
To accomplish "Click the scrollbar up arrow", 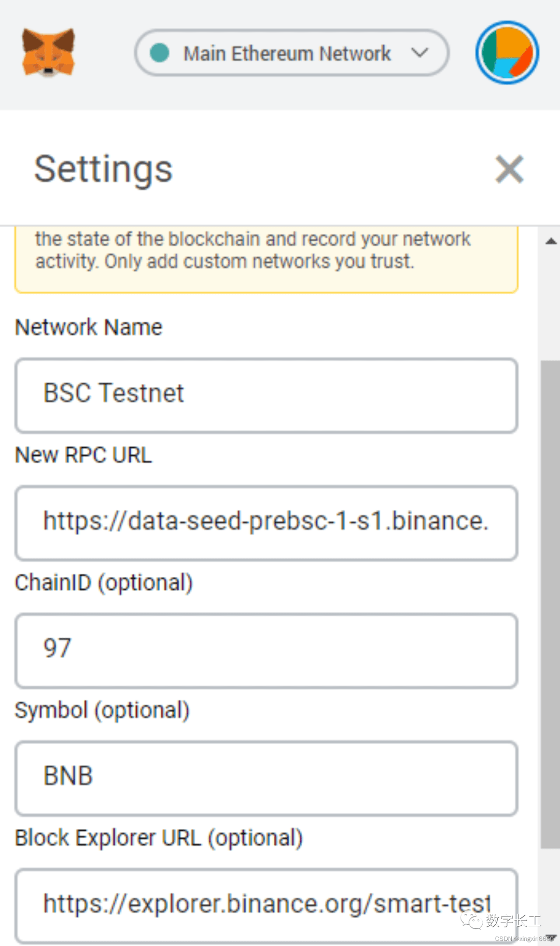I will [x=551, y=241].
